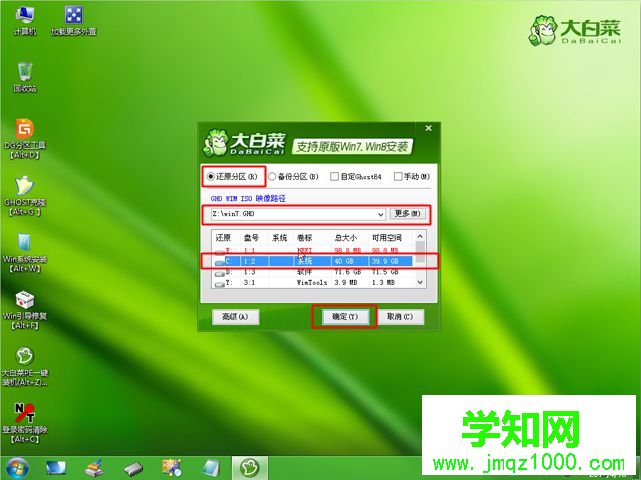Confirm with the 确定 (Y) button

345,317
